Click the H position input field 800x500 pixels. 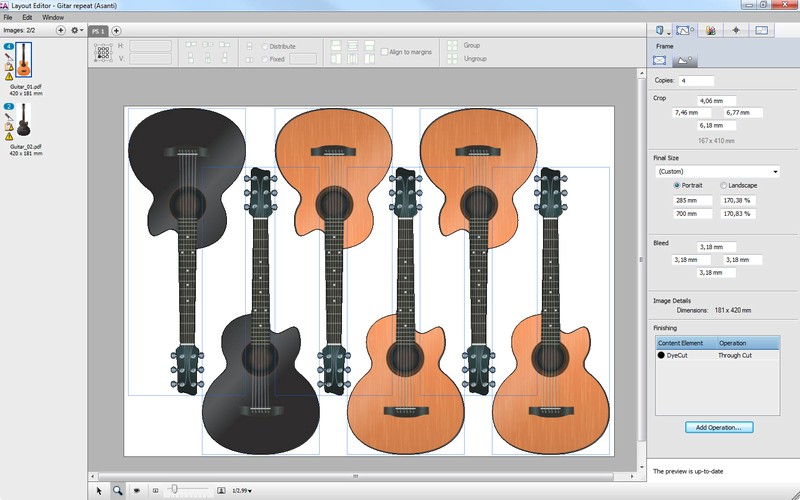point(150,46)
